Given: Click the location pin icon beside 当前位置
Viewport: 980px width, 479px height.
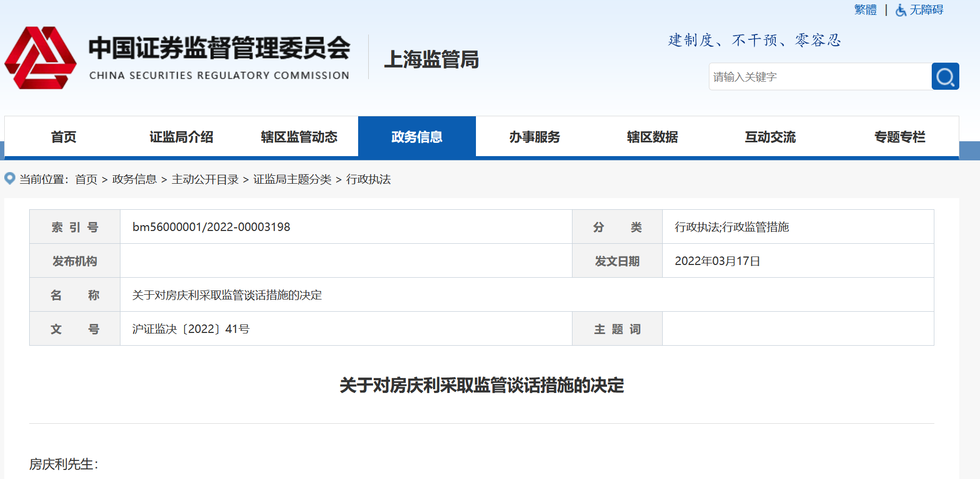Looking at the screenshot, I should [9, 178].
